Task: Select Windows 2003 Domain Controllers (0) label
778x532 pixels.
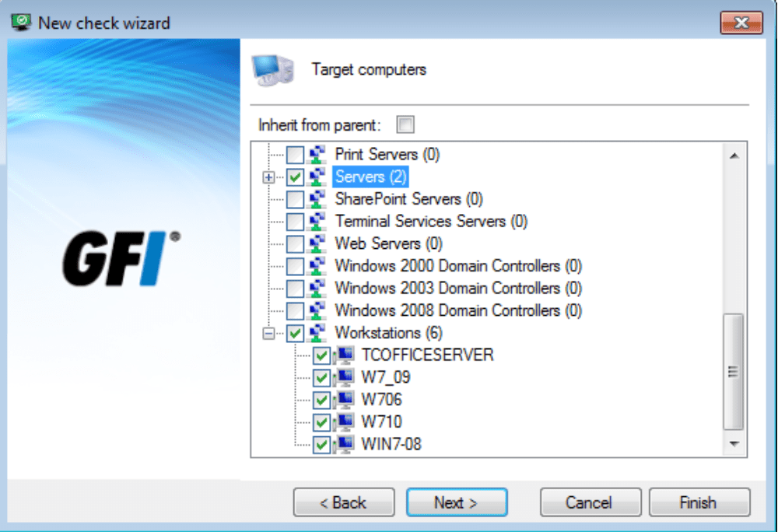Action: pos(458,289)
